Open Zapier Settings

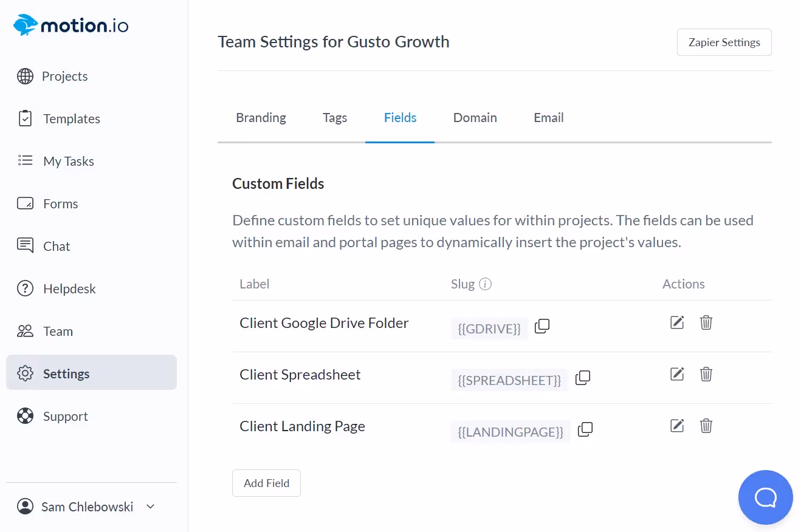click(x=724, y=43)
